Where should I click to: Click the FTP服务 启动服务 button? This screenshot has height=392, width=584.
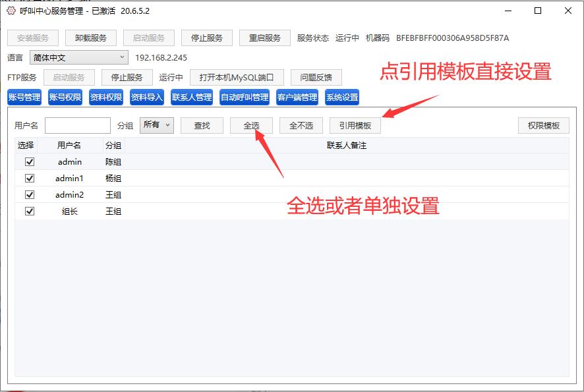click(69, 78)
